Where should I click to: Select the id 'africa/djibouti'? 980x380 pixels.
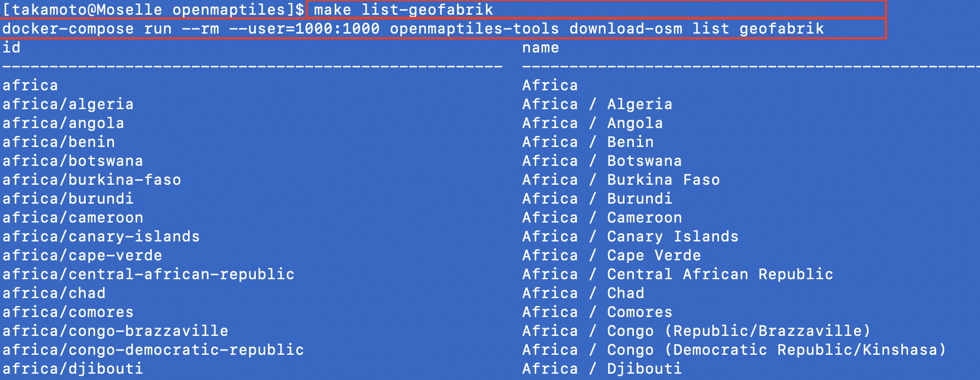[x=73, y=369]
